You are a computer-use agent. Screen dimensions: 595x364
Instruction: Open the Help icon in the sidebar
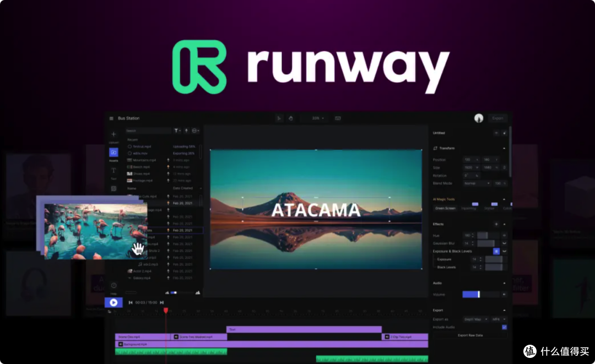[x=113, y=285]
